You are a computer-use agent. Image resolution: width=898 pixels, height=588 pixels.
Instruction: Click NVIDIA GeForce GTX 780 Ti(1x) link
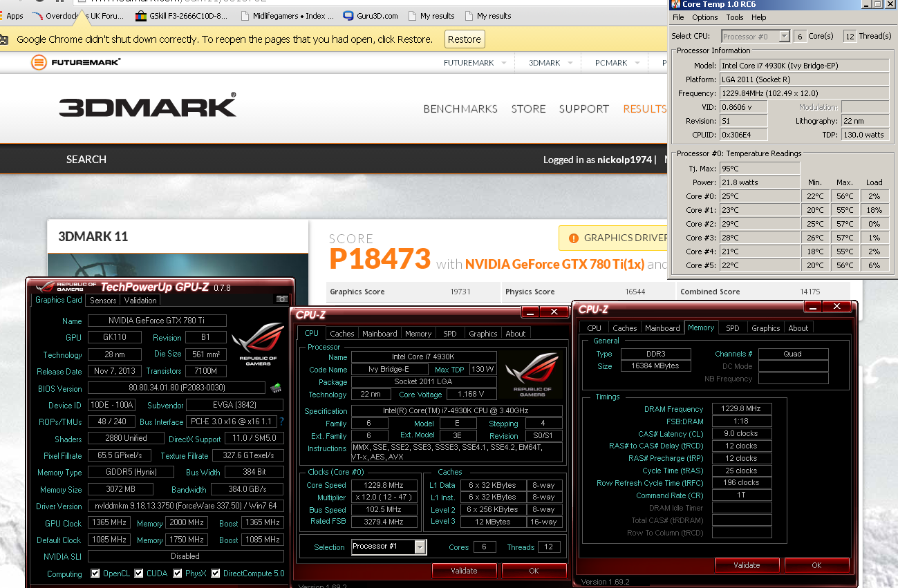(x=554, y=264)
